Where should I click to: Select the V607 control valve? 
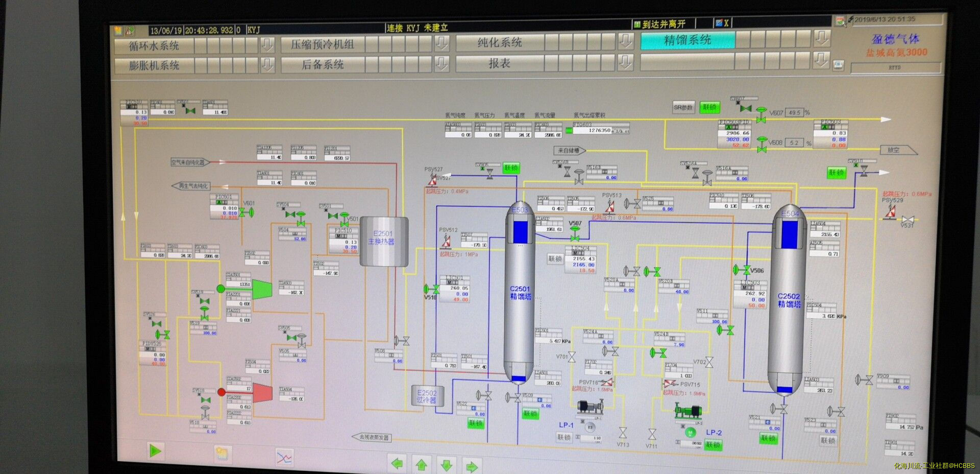(x=761, y=114)
